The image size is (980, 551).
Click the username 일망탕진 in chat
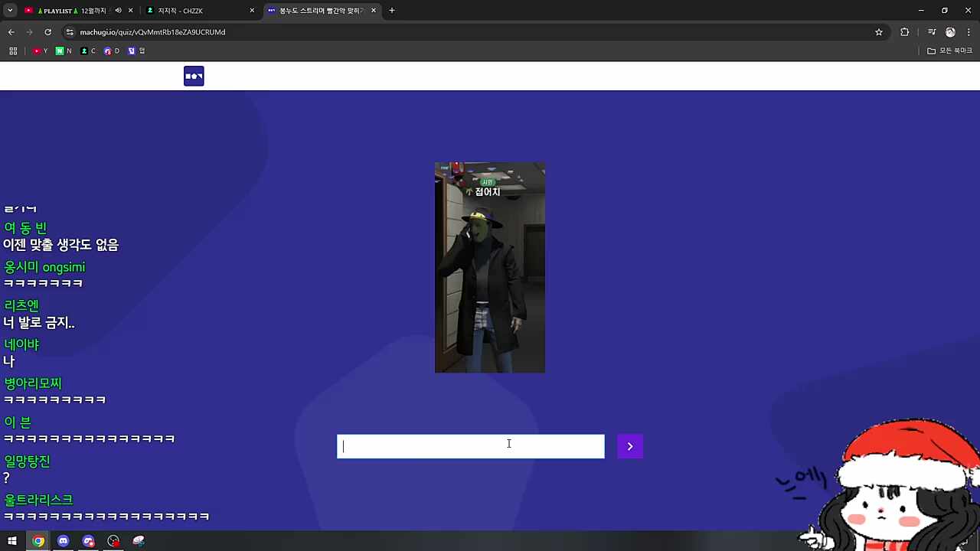(27, 461)
